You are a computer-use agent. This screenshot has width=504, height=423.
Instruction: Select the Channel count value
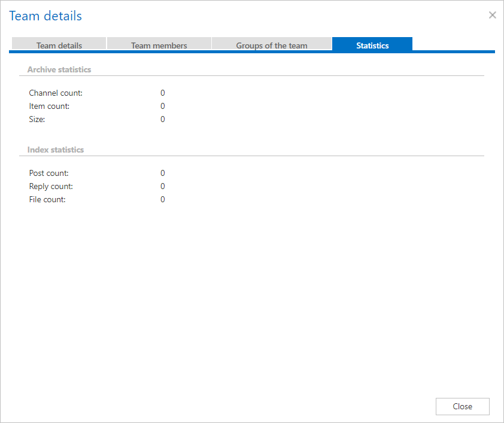click(162, 93)
